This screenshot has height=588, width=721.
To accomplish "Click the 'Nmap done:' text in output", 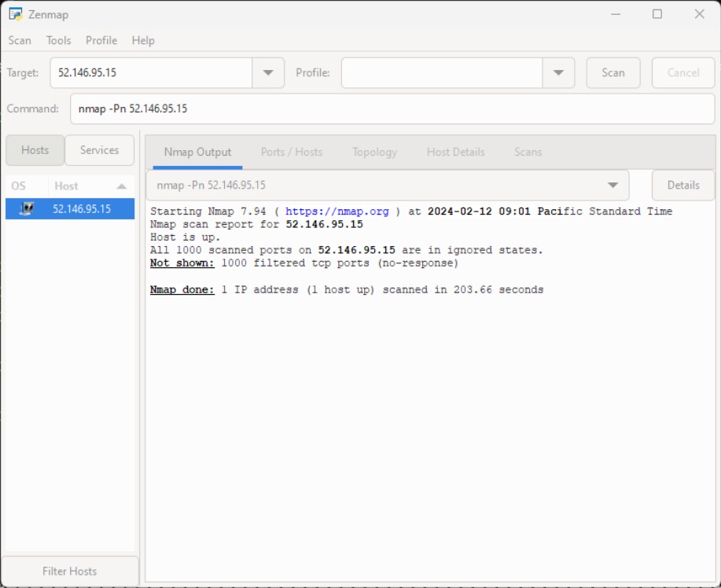I will pos(182,289).
